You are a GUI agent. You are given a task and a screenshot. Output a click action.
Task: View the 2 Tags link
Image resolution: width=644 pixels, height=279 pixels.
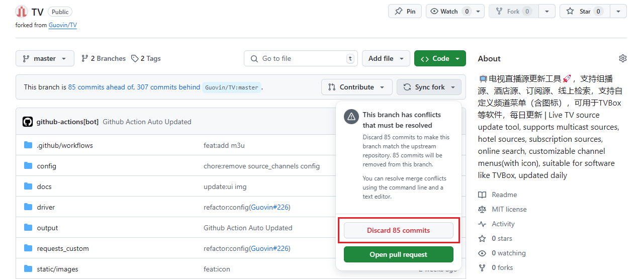[146, 58]
